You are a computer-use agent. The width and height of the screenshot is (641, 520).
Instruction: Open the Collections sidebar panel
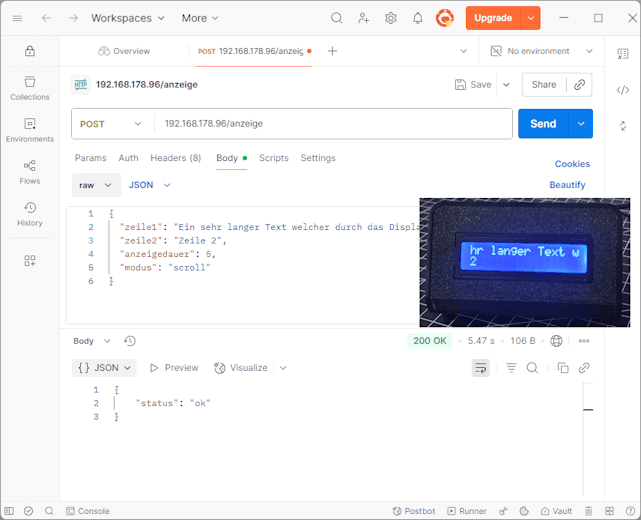tap(29, 87)
